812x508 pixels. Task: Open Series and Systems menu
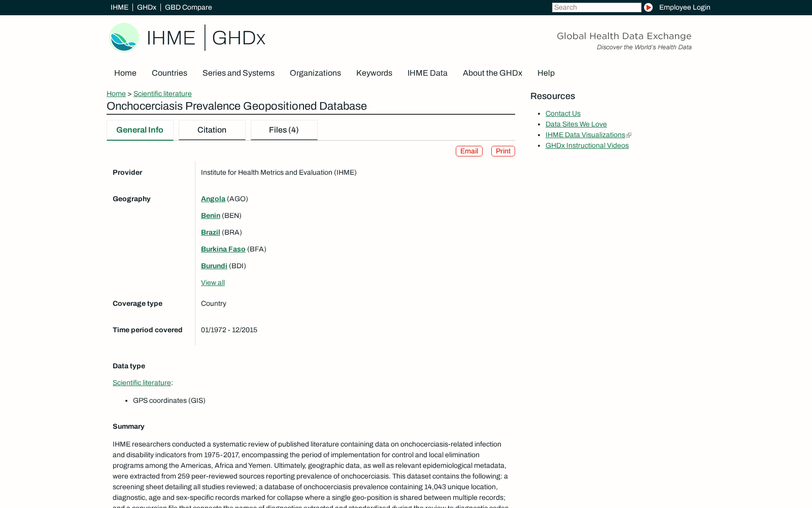click(x=239, y=73)
